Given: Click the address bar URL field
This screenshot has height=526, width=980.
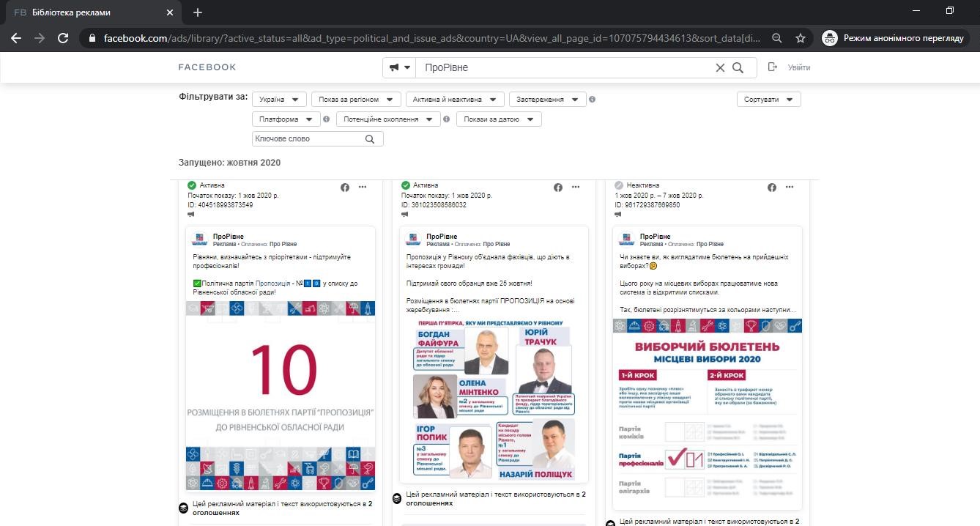Looking at the screenshot, I should 432,38.
